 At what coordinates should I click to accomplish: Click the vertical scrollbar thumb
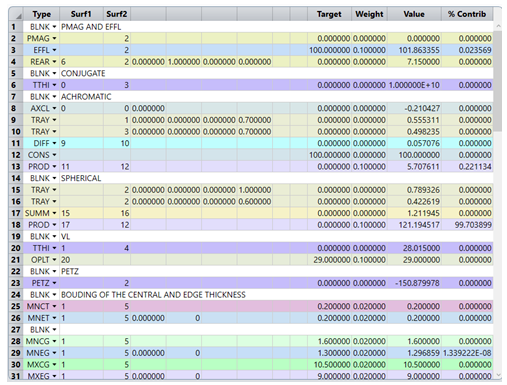click(x=498, y=81)
